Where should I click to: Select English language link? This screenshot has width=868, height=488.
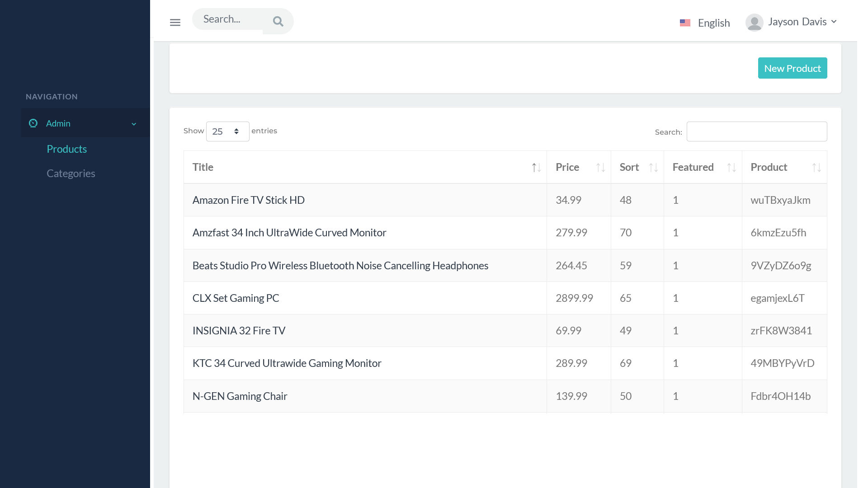click(713, 23)
